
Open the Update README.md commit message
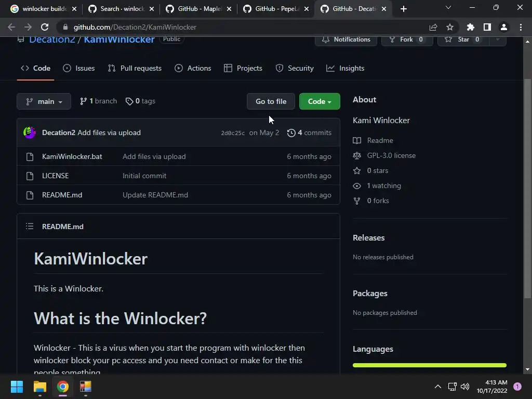(155, 195)
